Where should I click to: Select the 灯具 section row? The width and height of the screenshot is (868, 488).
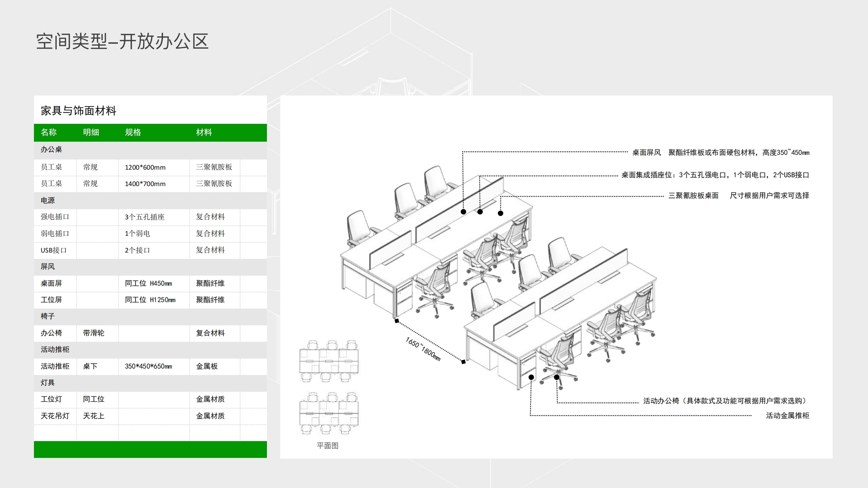point(150,383)
